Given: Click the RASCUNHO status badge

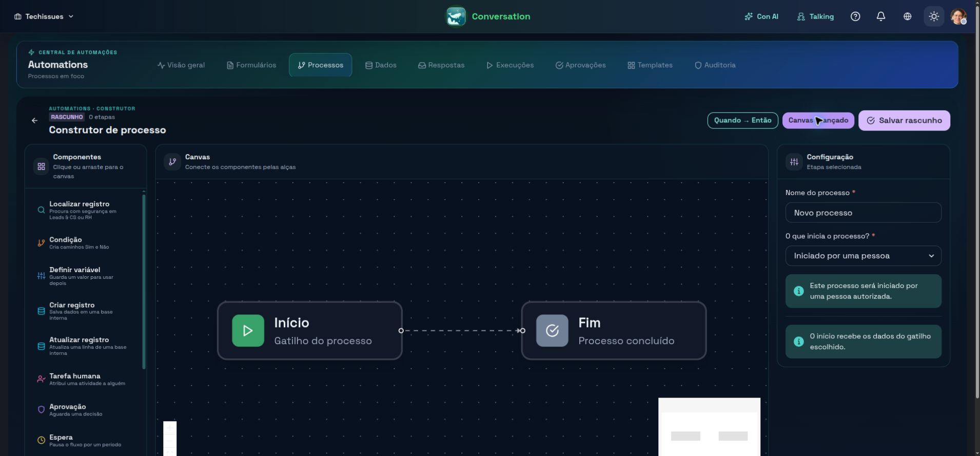Looking at the screenshot, I should pos(67,117).
